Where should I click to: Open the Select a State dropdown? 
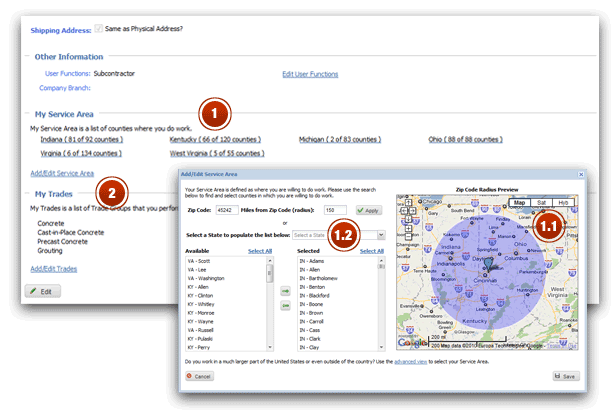(x=381, y=235)
